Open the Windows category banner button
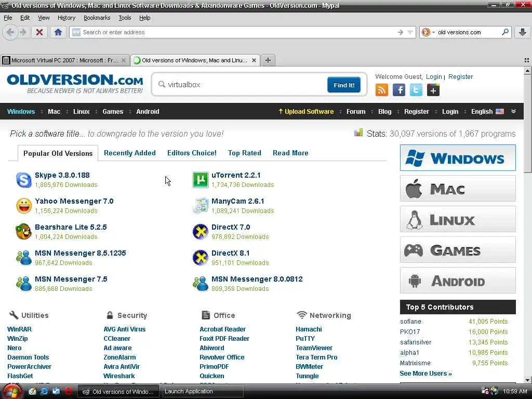This screenshot has width=532, height=399. click(458, 158)
